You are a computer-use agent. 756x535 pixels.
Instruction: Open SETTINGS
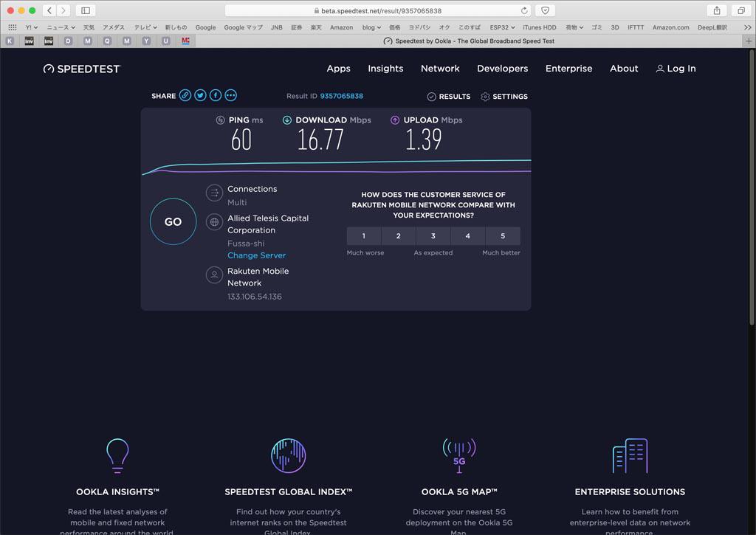(x=504, y=97)
